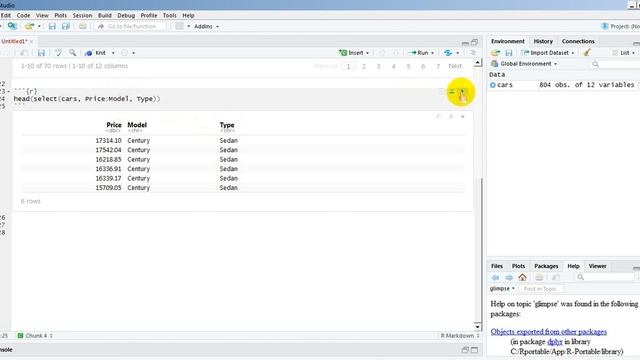Click the open file folder icon
The height and width of the screenshot is (360, 640).
(29, 26)
